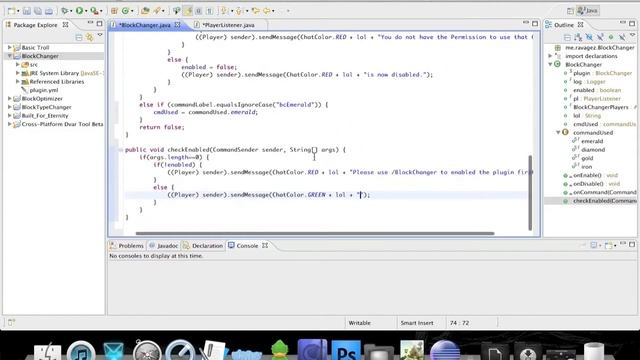Open Photoshop from the Dock
Image resolution: width=640 pixels, height=360 pixels.
[346, 351]
